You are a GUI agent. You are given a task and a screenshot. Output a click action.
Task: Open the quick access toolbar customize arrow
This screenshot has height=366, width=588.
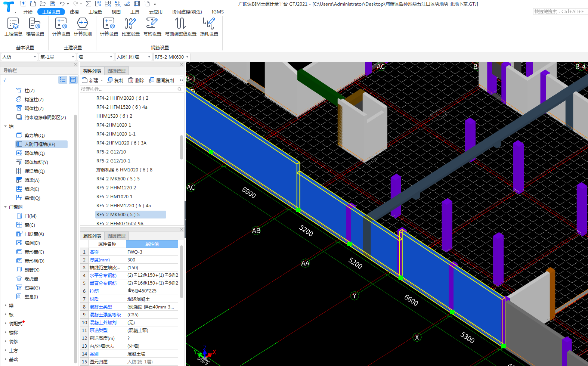click(x=155, y=4)
